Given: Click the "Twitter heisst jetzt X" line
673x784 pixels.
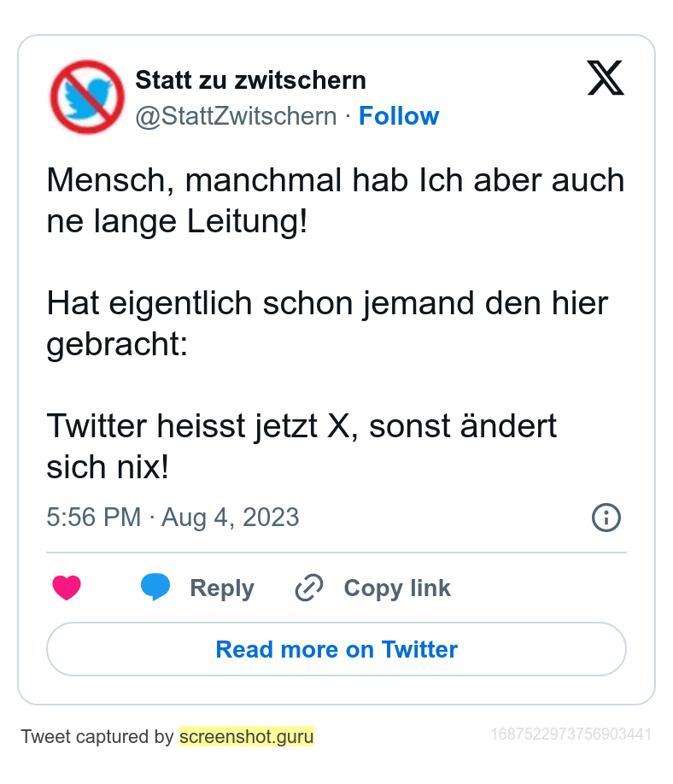Looking at the screenshot, I should (x=301, y=425).
